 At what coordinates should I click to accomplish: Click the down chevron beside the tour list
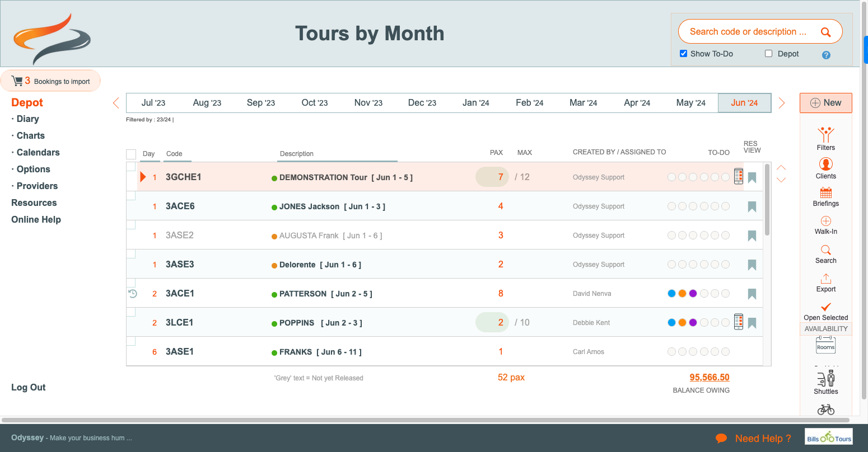(781, 180)
